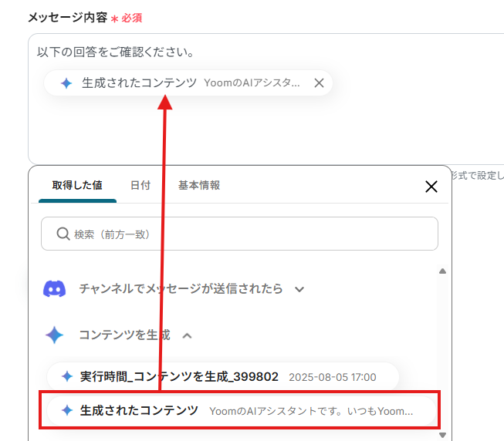Click the メッセージ内容 field label

[68, 17]
